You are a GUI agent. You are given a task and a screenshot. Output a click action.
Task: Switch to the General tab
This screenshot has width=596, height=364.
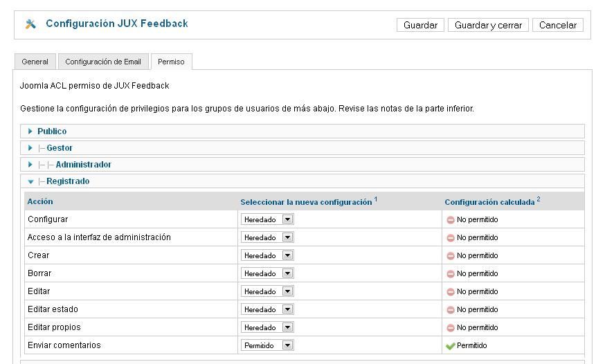(35, 62)
